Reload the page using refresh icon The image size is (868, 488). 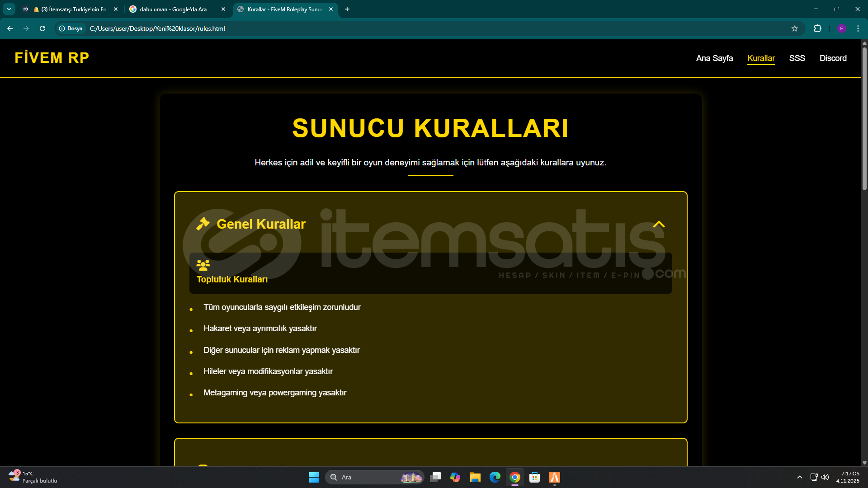pyautogui.click(x=42, y=28)
